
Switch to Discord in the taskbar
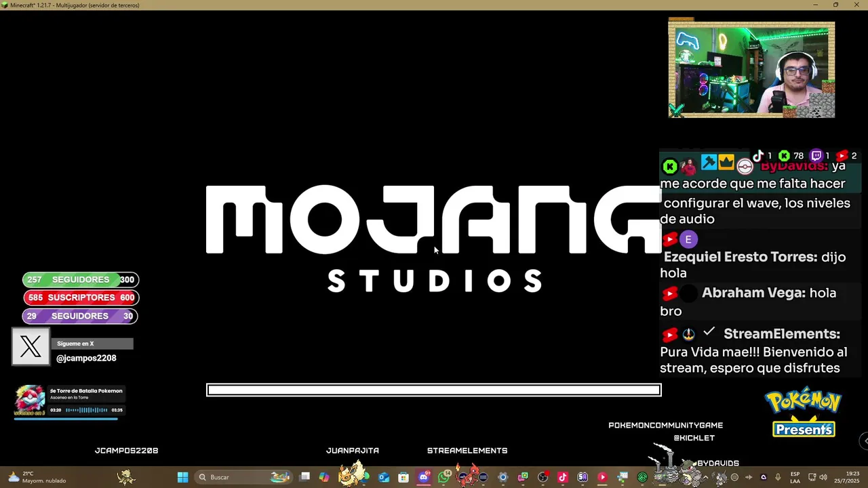(424, 477)
